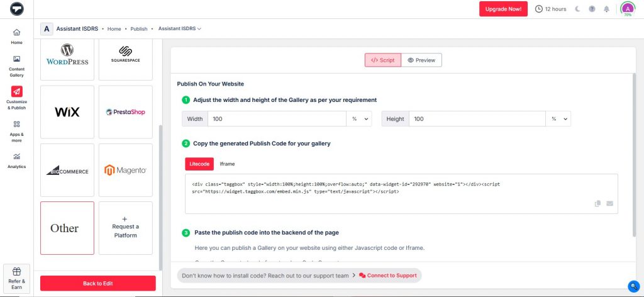Click the publish panel scrollbar
The image size is (644, 297).
(x=634, y=154)
